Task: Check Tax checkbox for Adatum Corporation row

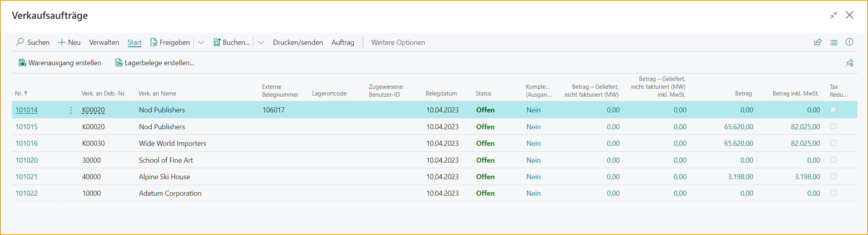Action: tap(833, 193)
